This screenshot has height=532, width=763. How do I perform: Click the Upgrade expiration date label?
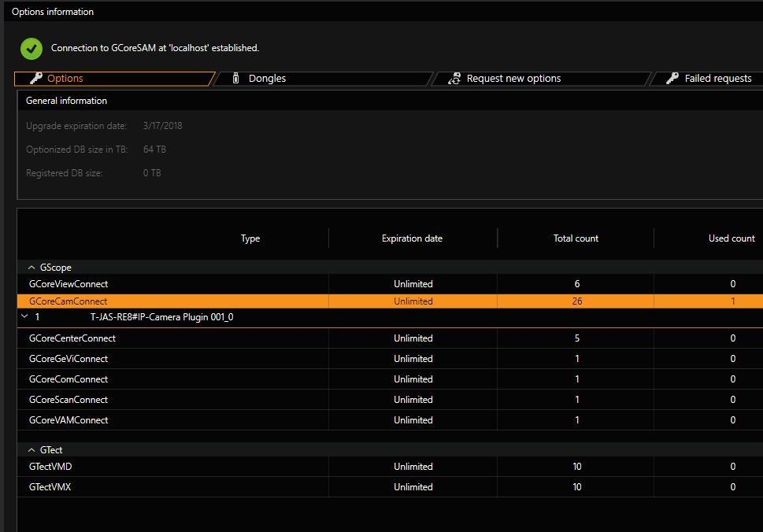pyautogui.click(x=76, y=126)
